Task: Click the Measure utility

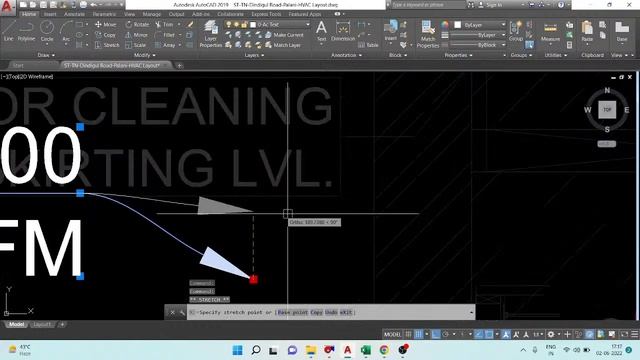Action: point(550,32)
